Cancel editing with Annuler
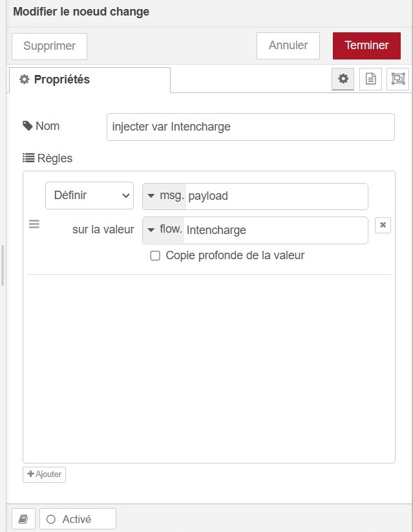Viewport: 413px width, 532px height. click(x=288, y=45)
